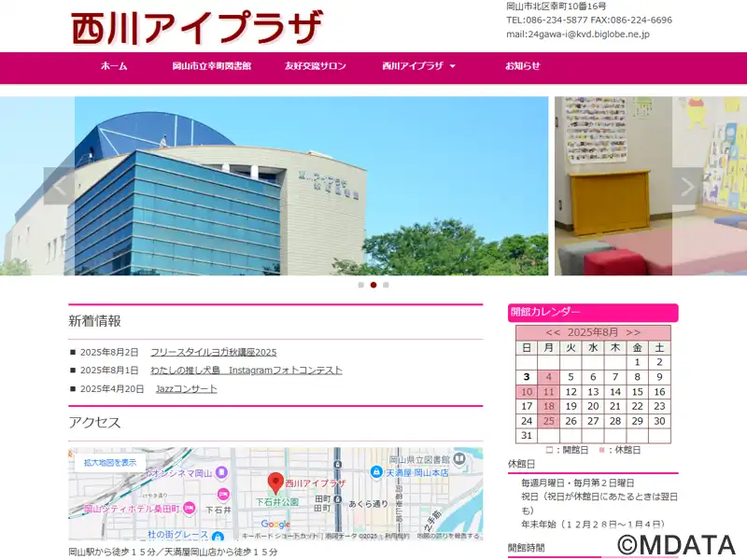This screenshot has height=560, width=747.
Task: Open the お知らせ menu item
Action: point(523,66)
